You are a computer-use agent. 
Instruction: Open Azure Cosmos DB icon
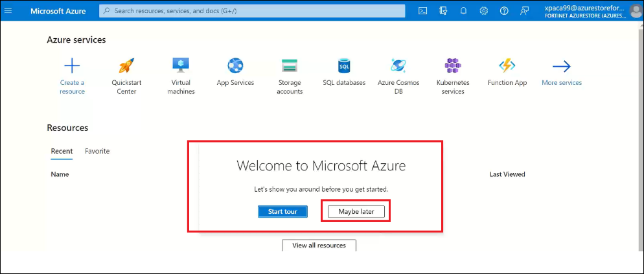pyautogui.click(x=398, y=65)
